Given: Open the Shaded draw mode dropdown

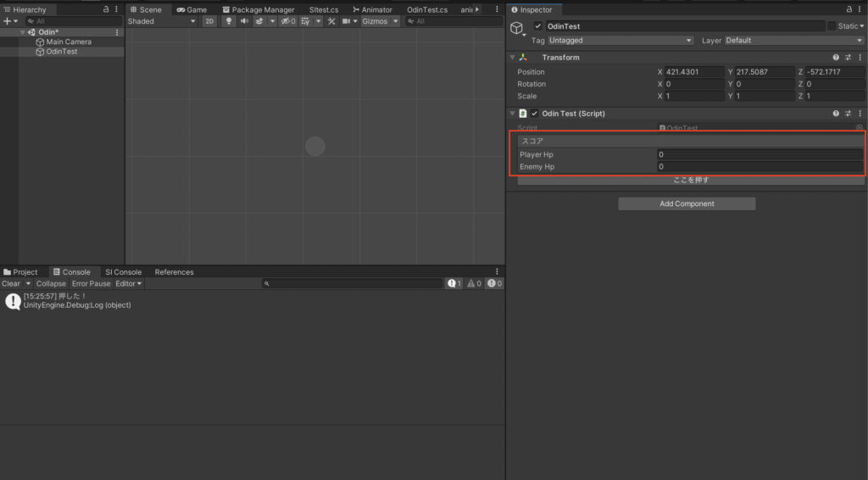Looking at the screenshot, I should (162, 21).
